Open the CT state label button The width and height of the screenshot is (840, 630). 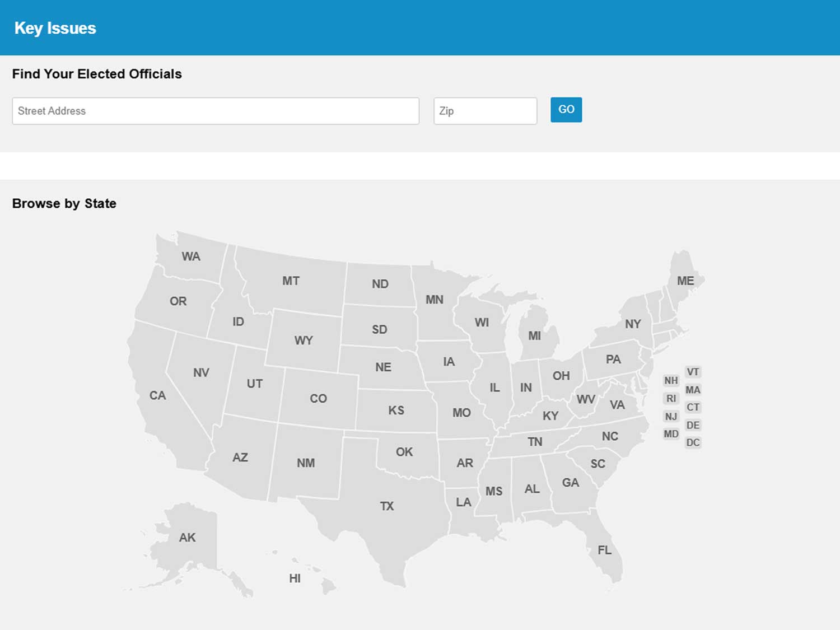pos(693,407)
